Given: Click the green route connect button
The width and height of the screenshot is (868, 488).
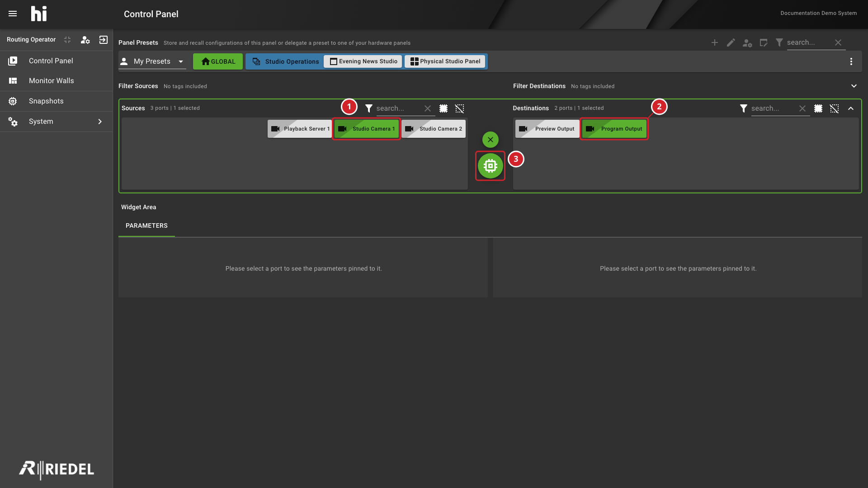Looking at the screenshot, I should 491,166.
